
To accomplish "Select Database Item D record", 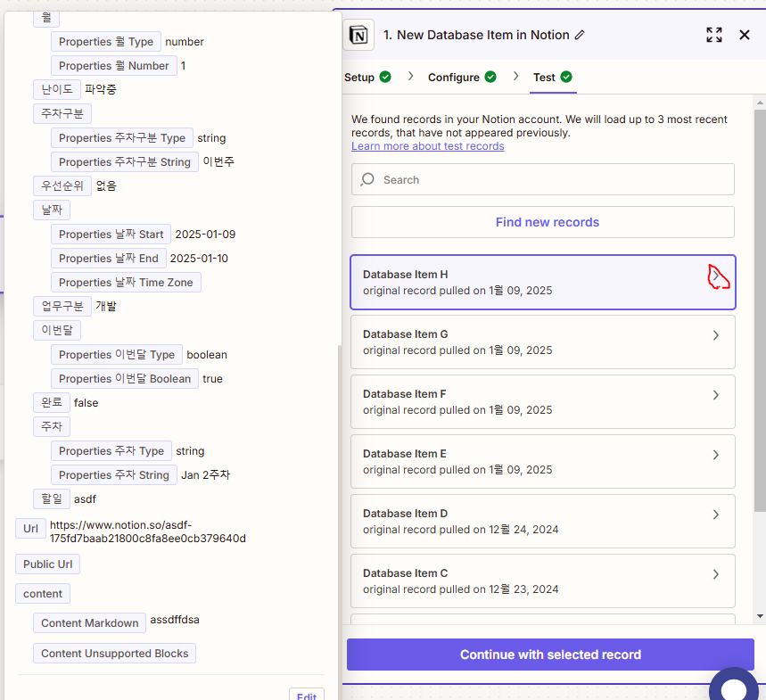I will (x=543, y=522).
